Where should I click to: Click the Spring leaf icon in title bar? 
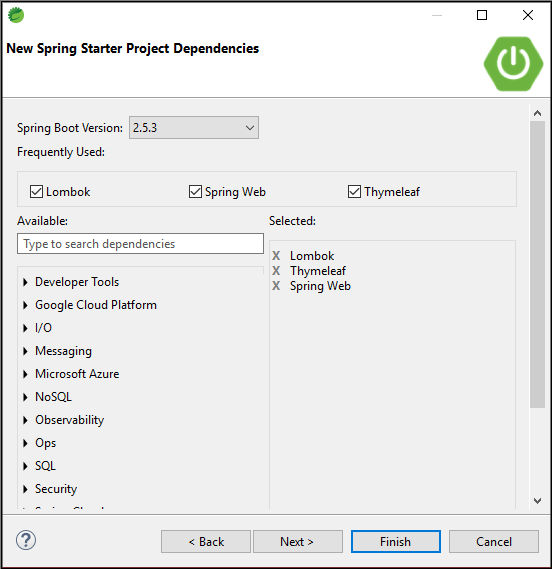[x=16, y=15]
